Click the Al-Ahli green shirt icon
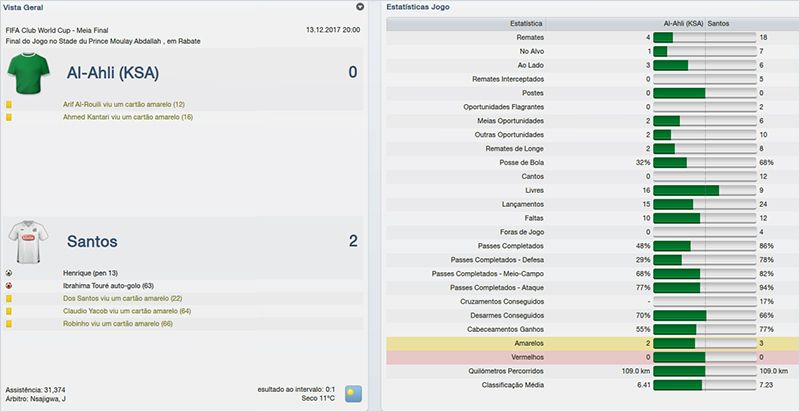This screenshot has height=412, width=800. coord(29,73)
